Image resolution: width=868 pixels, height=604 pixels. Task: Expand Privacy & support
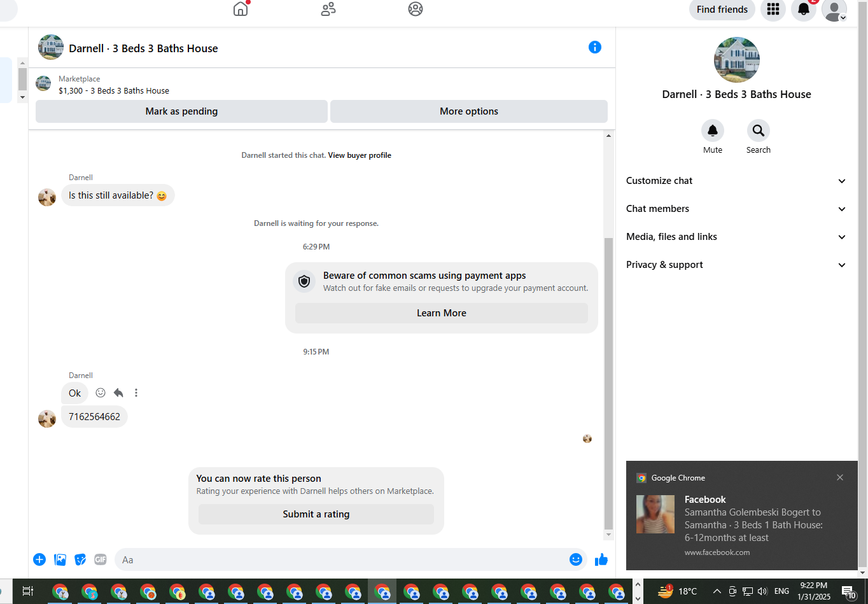coord(736,265)
